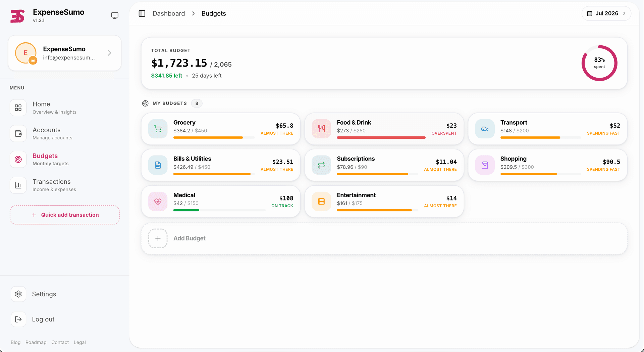644x352 pixels.
Task: Click the Shopping bag icon
Action: pos(485,165)
